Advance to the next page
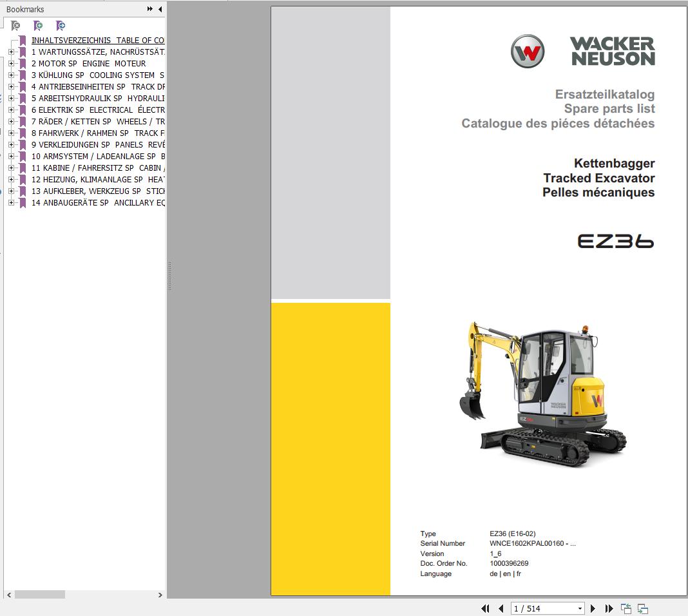 click(x=593, y=608)
